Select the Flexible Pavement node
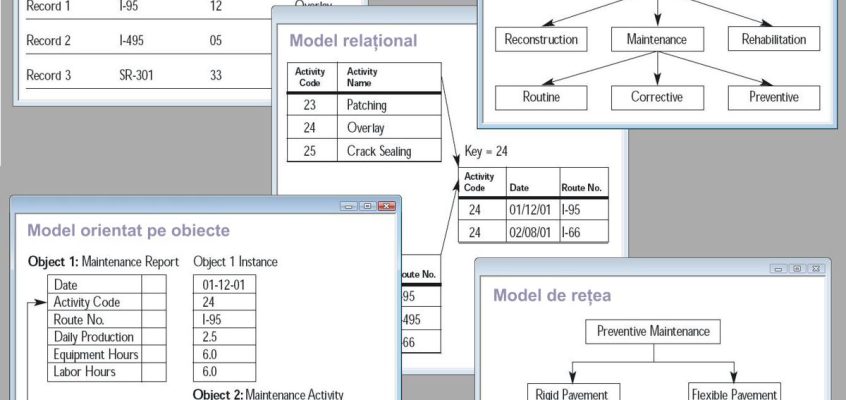The height and width of the screenshot is (400, 846). [735, 392]
